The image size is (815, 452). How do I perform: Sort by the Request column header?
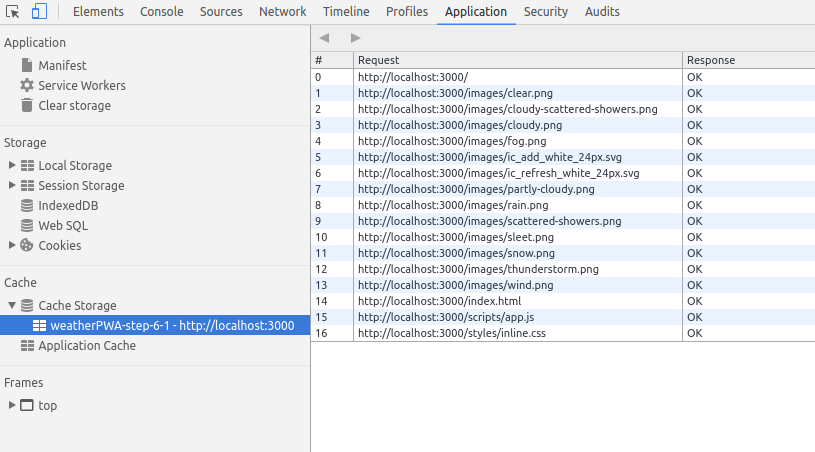tap(518, 60)
